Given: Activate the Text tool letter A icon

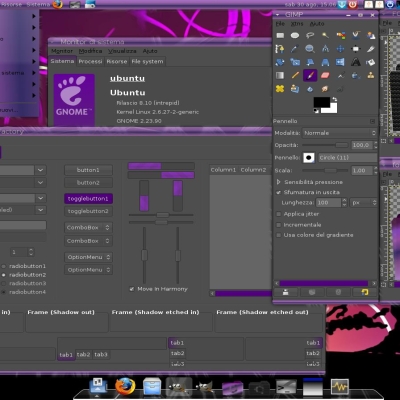Looking at the screenshot, I should tap(356, 62).
